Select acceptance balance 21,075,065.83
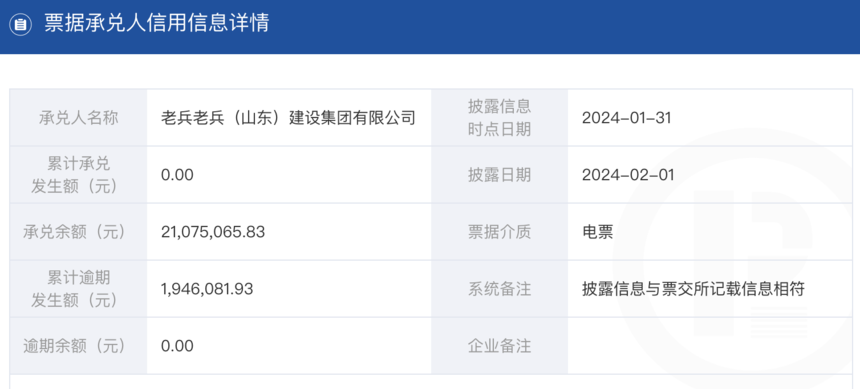 (213, 232)
